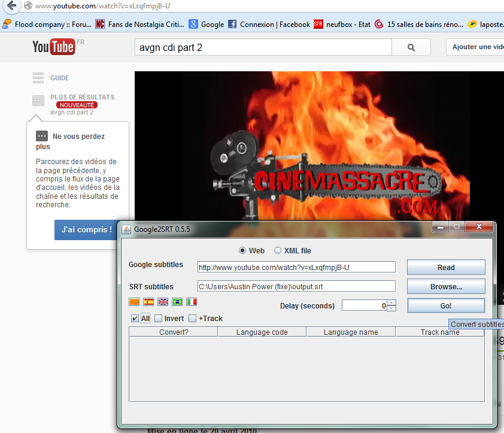Open the Google bookmark
The image size is (504, 433).
coord(206,25)
